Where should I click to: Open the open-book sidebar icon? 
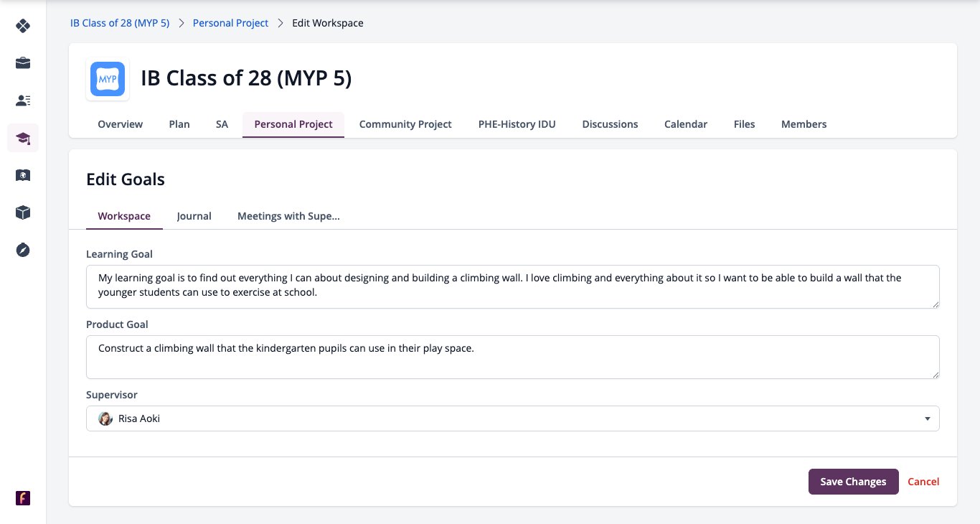23,175
